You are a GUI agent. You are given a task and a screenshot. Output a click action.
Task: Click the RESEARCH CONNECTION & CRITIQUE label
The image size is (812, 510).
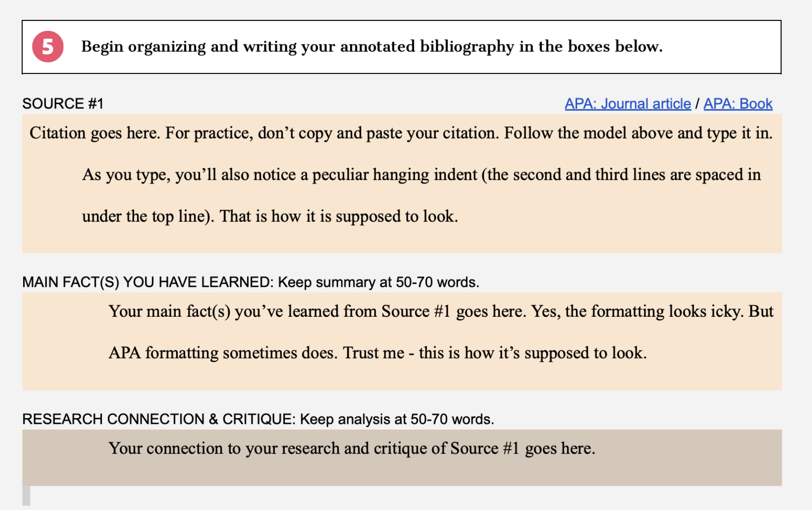(x=159, y=419)
